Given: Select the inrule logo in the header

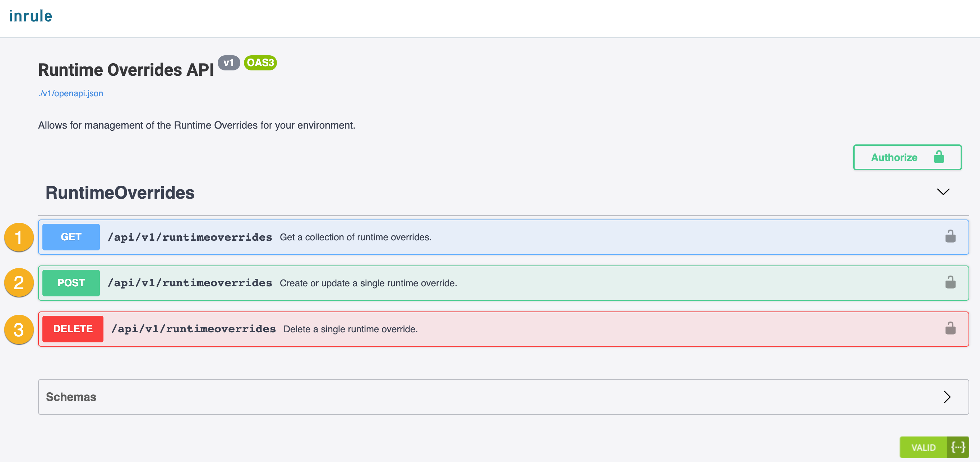Looking at the screenshot, I should coord(31,16).
